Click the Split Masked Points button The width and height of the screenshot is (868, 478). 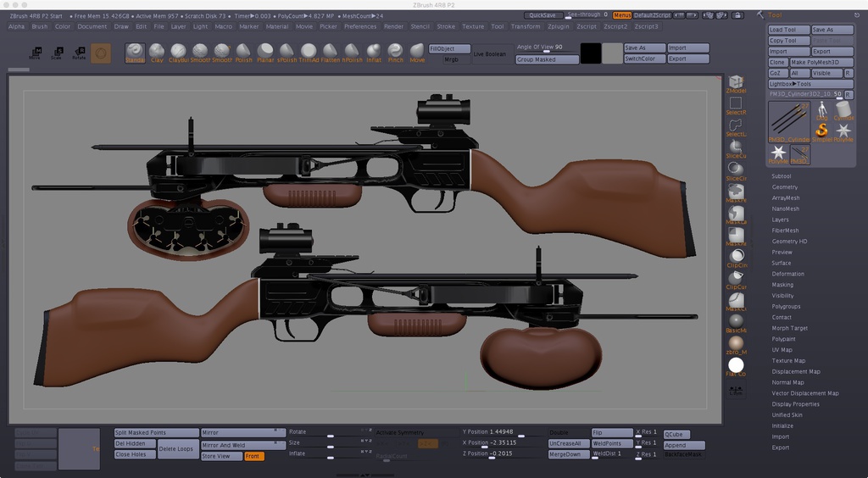156,432
